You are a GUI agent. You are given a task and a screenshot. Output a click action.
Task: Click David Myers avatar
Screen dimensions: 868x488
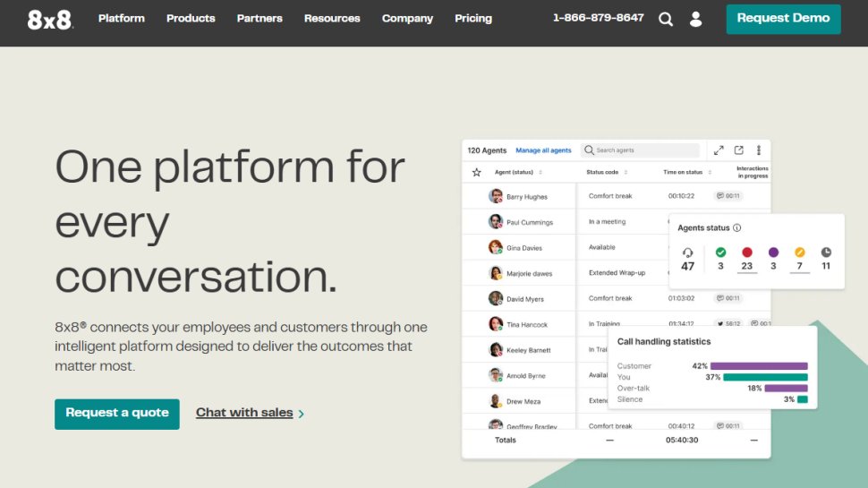pos(496,298)
